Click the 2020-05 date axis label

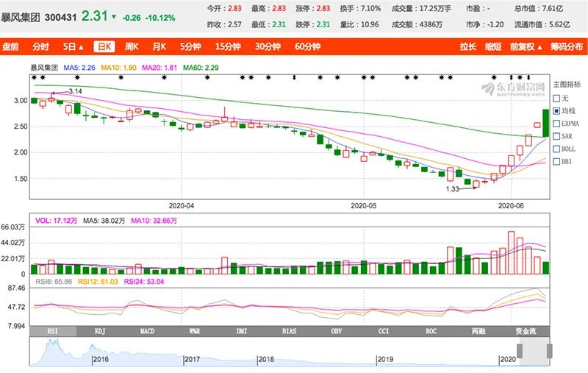click(363, 206)
